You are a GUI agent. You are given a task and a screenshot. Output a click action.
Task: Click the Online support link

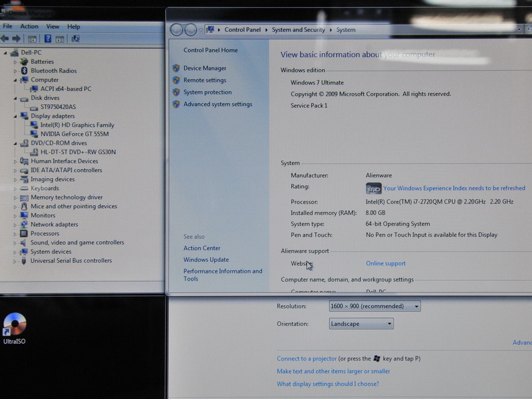[386, 263]
